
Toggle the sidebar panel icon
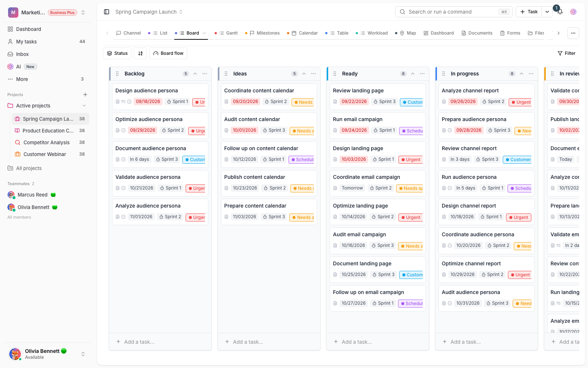107,12
